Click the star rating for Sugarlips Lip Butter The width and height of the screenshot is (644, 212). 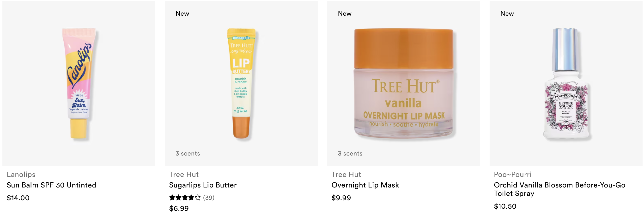click(185, 198)
